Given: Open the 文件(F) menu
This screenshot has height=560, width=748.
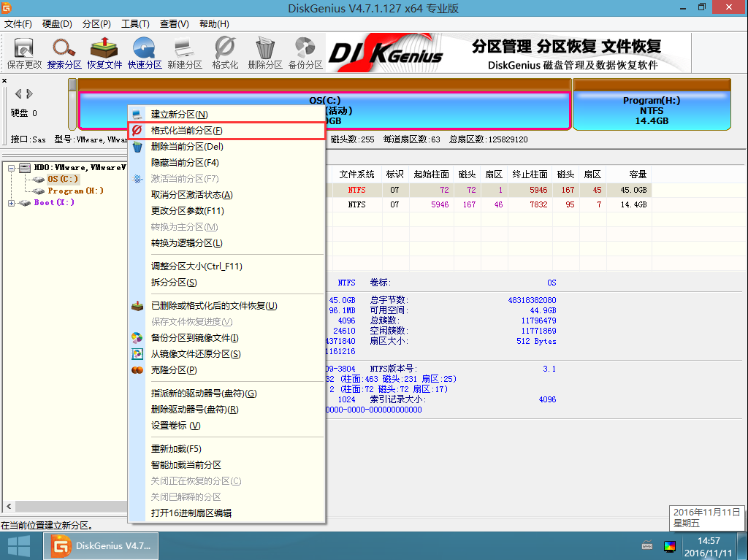Looking at the screenshot, I should [x=18, y=24].
